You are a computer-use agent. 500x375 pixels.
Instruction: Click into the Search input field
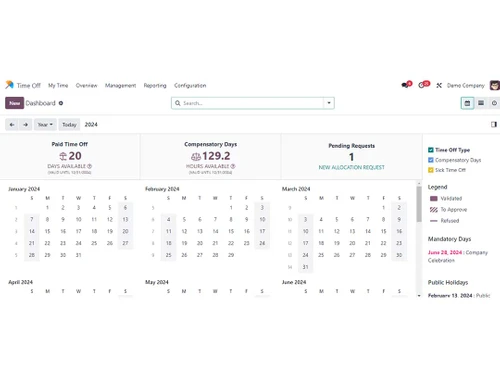pyautogui.click(x=252, y=103)
